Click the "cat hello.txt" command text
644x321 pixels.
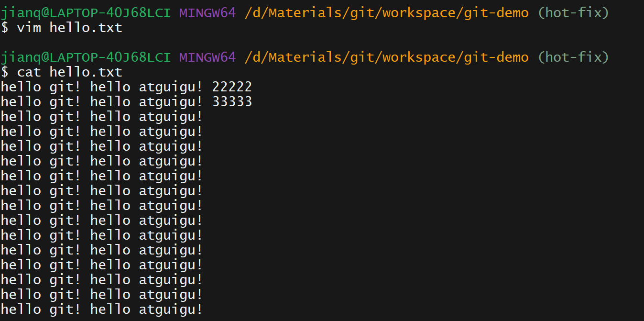(x=70, y=72)
